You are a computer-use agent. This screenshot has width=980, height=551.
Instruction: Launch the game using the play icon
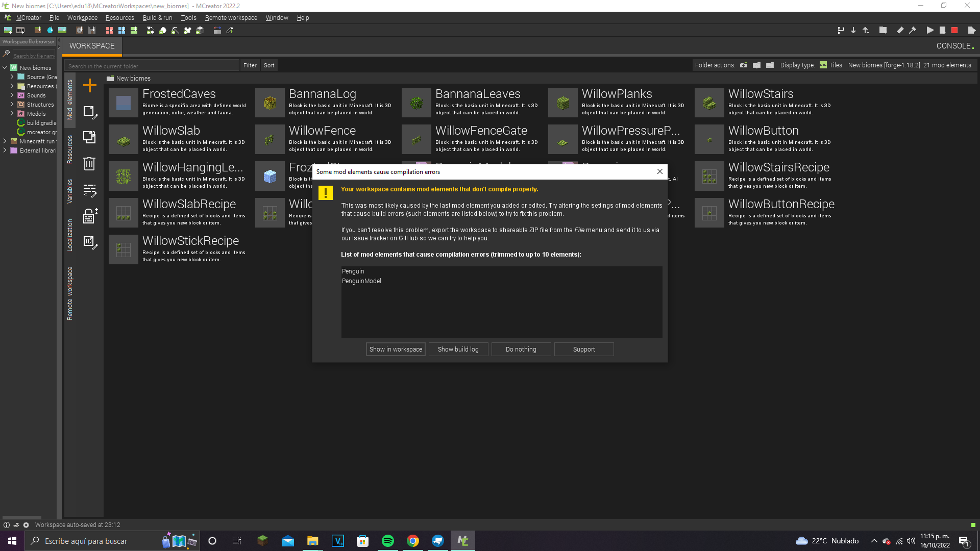coord(930,30)
